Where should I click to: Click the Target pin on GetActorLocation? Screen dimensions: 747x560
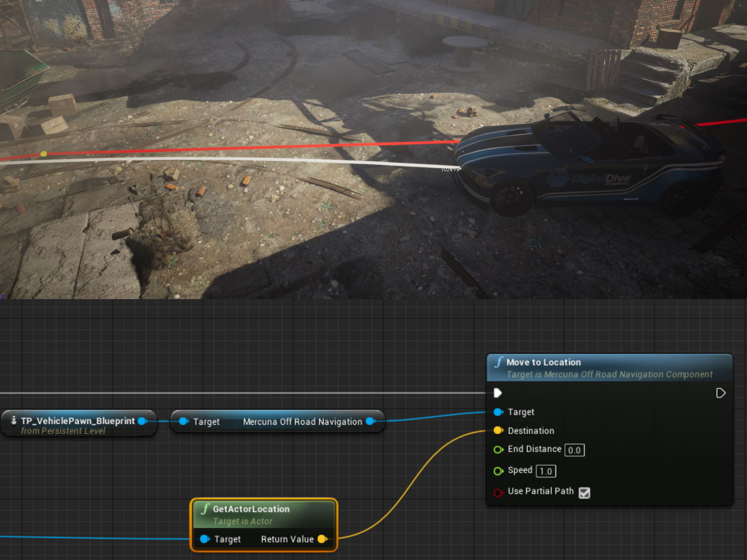(x=204, y=539)
